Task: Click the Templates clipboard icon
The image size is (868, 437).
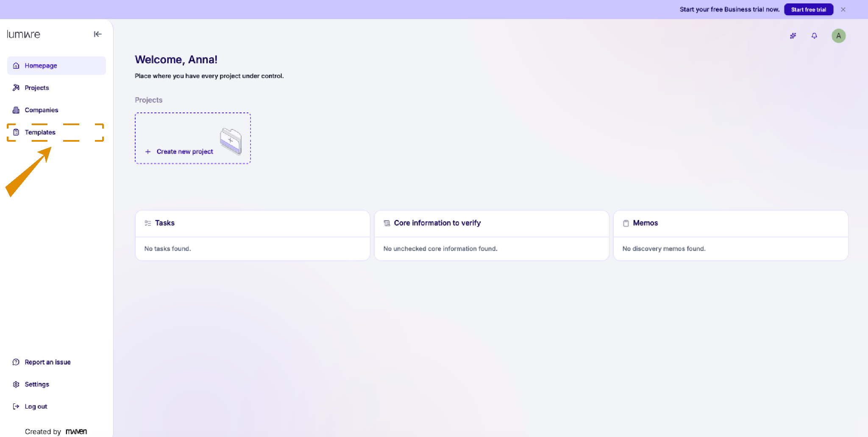Action: pos(16,132)
